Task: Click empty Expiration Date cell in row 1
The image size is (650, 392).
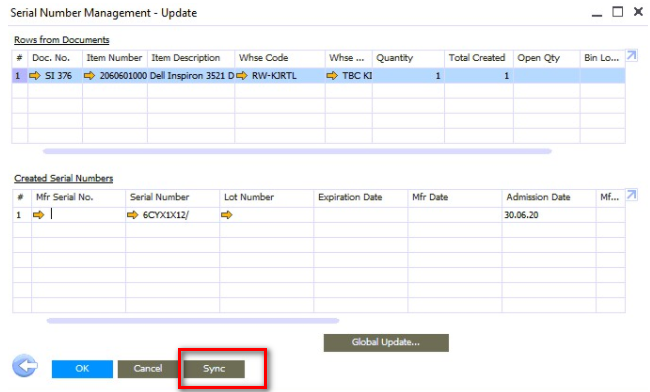Action: [x=361, y=215]
